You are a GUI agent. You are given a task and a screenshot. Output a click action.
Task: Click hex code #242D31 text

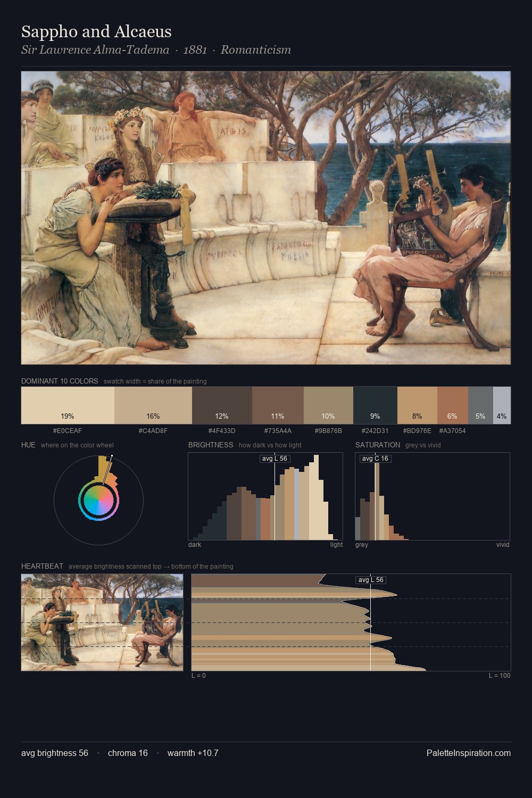pos(375,431)
